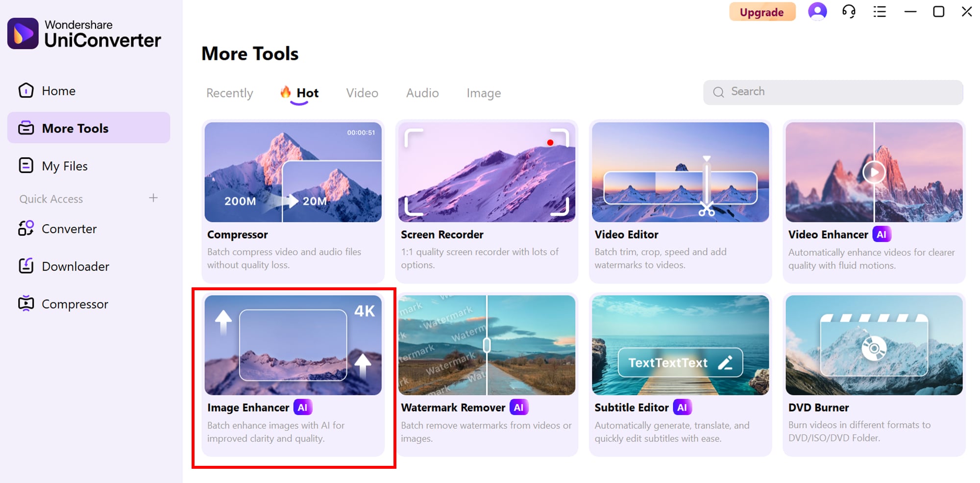980x483 pixels.
Task: Click the DVD Burner card title
Action: point(818,407)
